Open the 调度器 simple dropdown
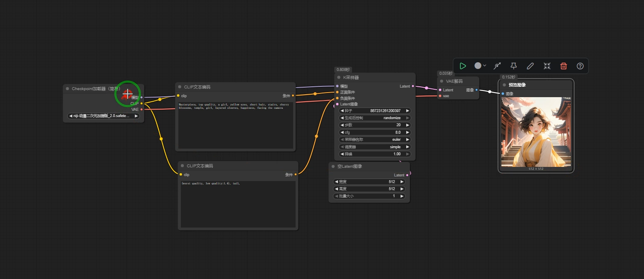Image resolution: width=644 pixels, height=279 pixels. pyautogui.click(x=375, y=147)
